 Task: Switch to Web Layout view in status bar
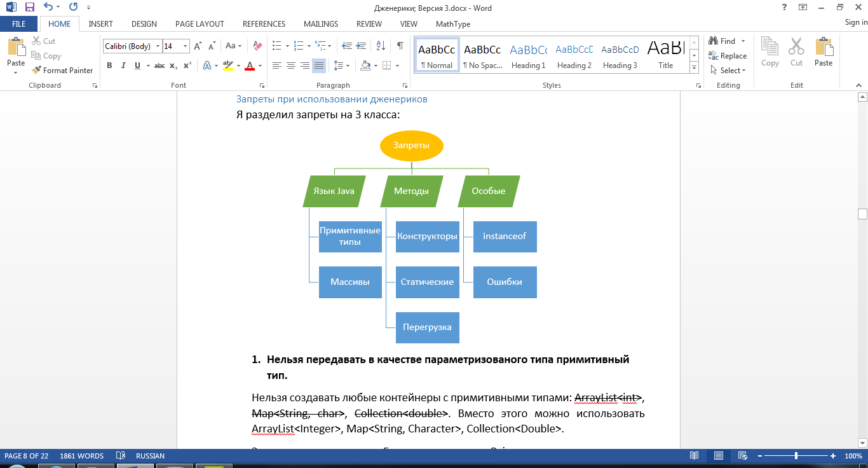pos(742,456)
